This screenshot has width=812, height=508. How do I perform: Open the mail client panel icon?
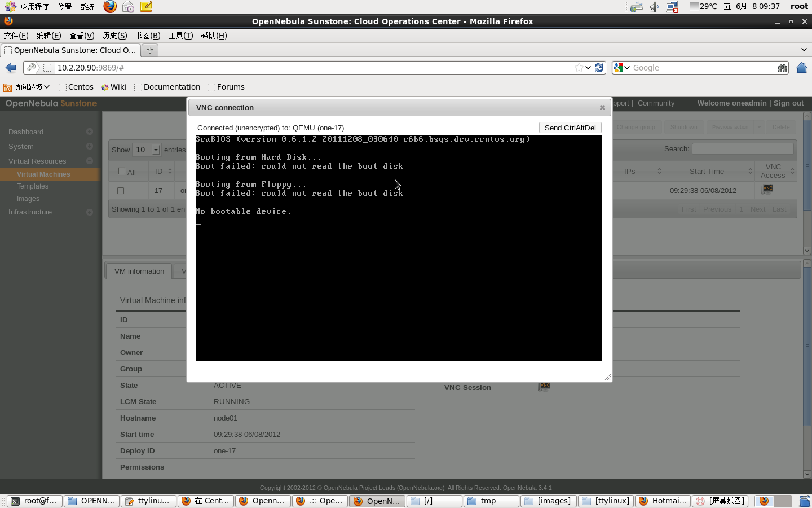point(129,7)
